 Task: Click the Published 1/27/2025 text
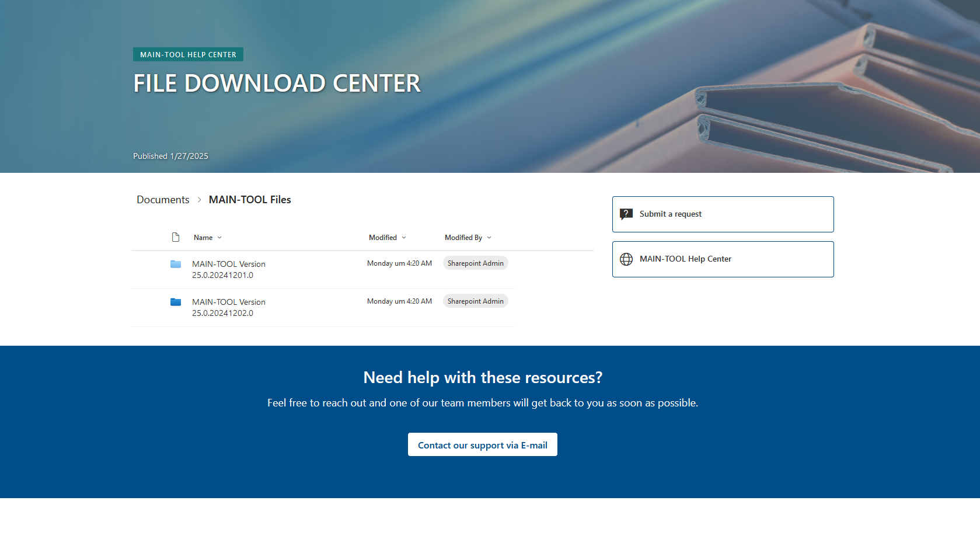click(x=170, y=156)
